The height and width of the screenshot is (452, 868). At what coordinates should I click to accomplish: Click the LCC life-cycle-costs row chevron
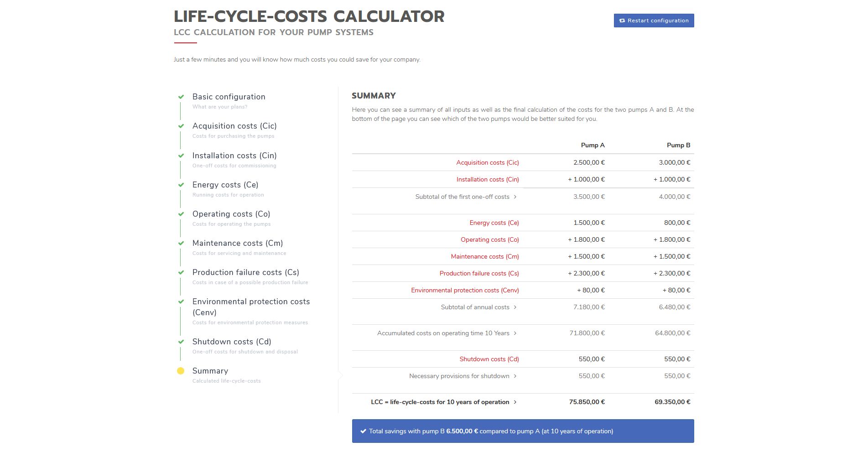[515, 402]
